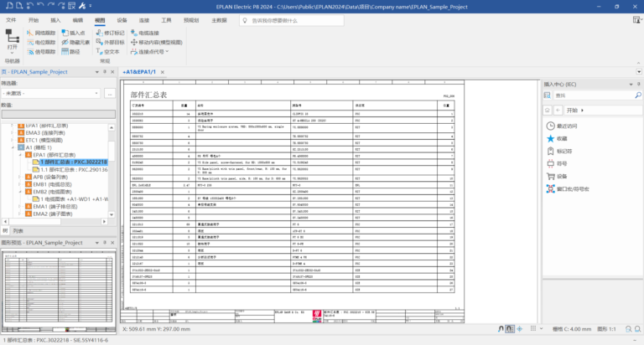Switch to the 连接 ribbon tab
Screen dimensions: 644x345
144,20
